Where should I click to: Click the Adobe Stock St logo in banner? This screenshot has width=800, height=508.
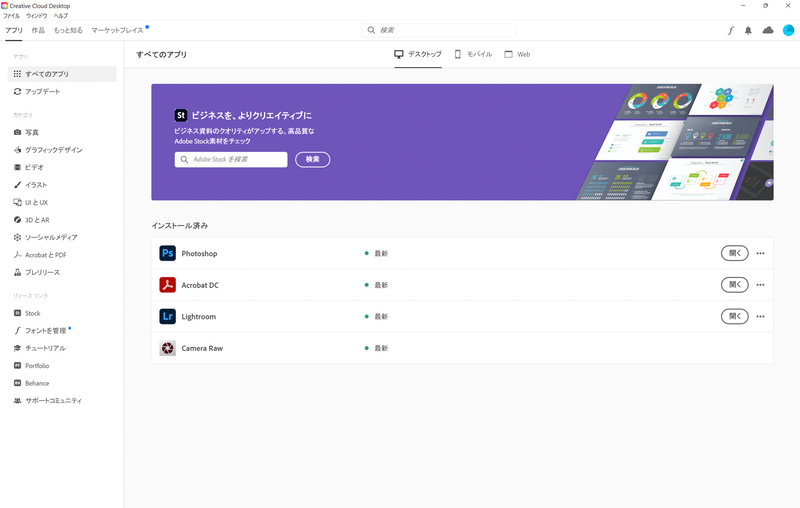coord(181,115)
